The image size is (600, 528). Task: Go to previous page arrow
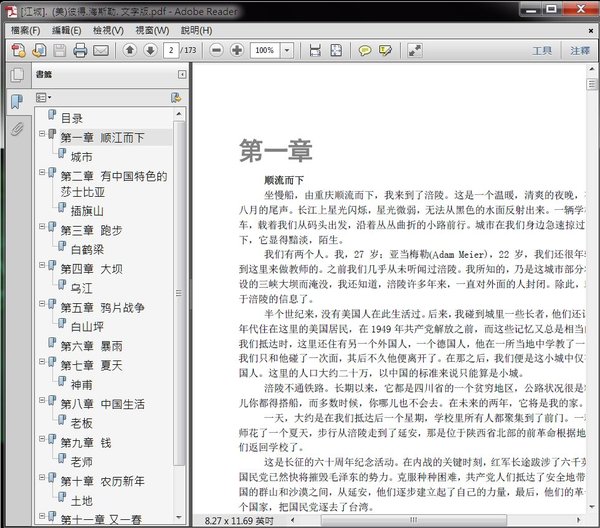coord(130,50)
